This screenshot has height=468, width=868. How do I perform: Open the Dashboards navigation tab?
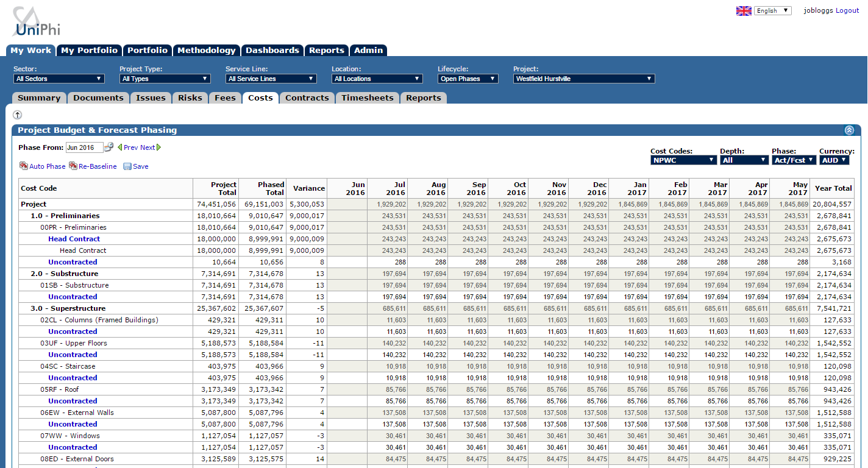[272, 51]
